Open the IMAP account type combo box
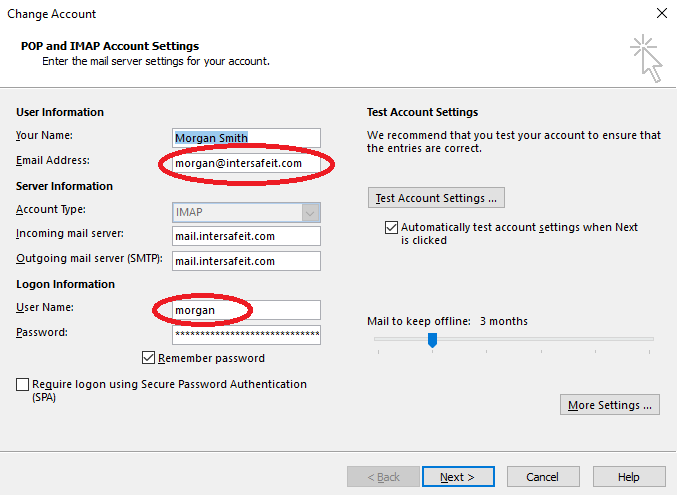Viewport: 677px width, 495px height. point(246,213)
